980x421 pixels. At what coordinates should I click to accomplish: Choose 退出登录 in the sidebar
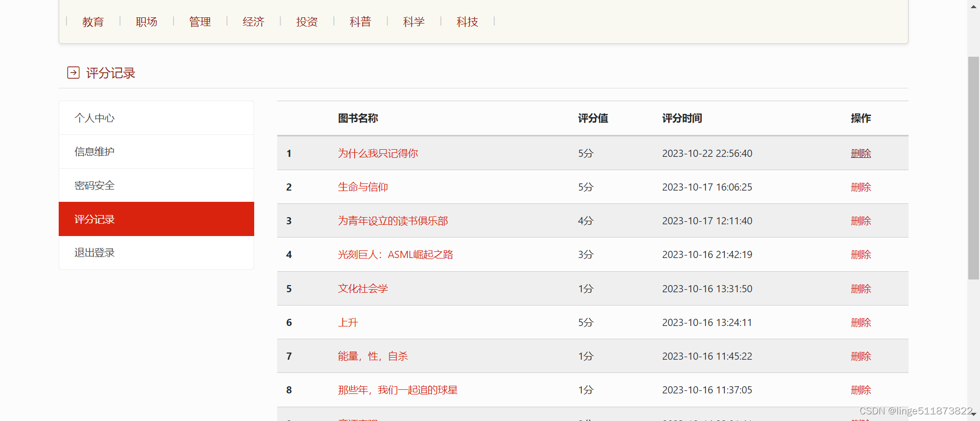click(x=156, y=253)
